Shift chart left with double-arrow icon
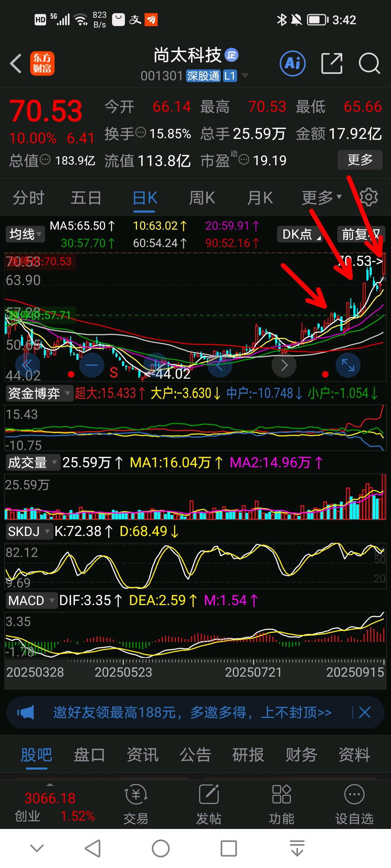Screen dimensions: 391x868 click(x=28, y=365)
